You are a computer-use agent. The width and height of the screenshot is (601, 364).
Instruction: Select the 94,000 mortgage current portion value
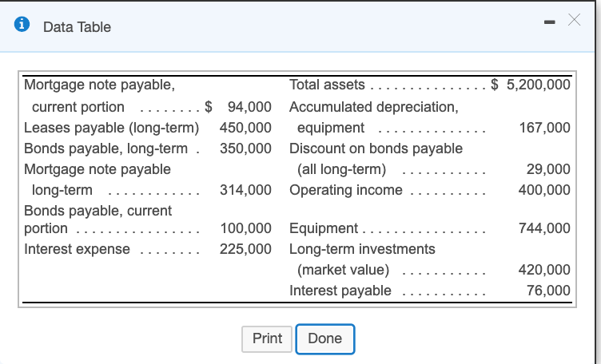249,107
